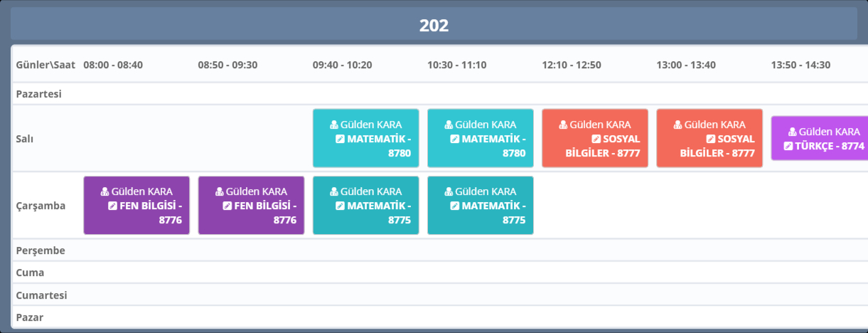Click the Günler\Saat header cell
This screenshot has width=868, height=333.
click(x=43, y=65)
